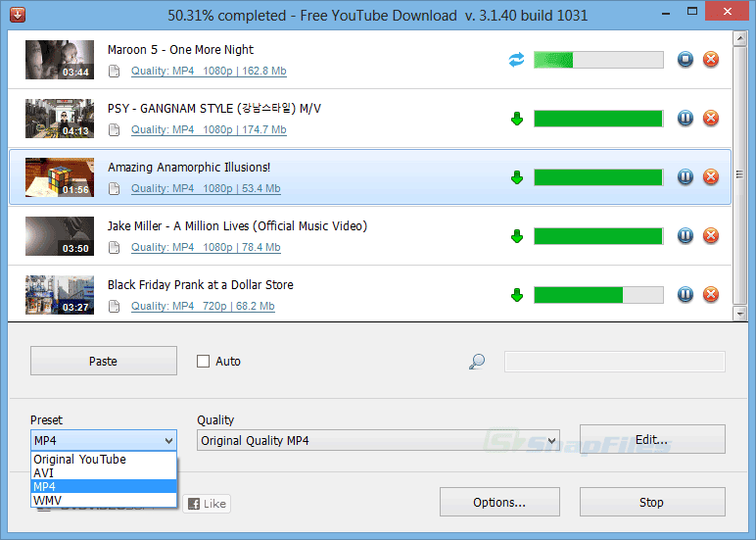Click the Maroon 5 download progress bar
The width and height of the screenshot is (756, 540).
coord(598,60)
